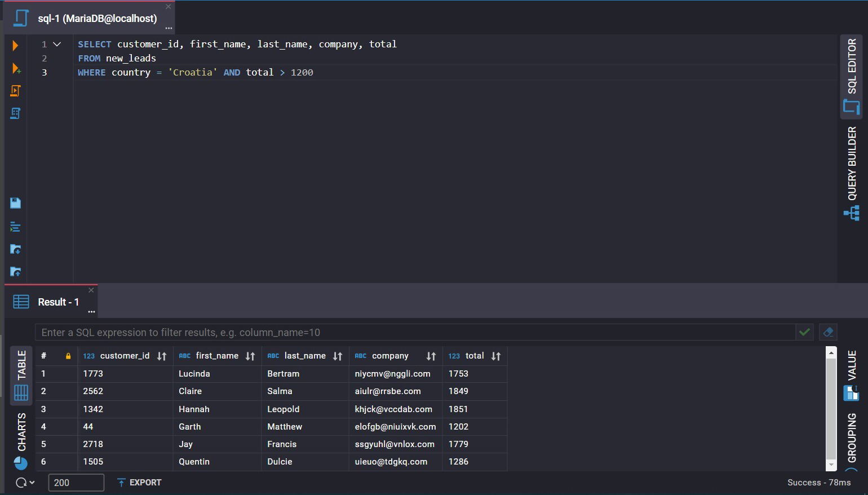
Task: Clear the results filter with eraser icon
Action: (827, 332)
